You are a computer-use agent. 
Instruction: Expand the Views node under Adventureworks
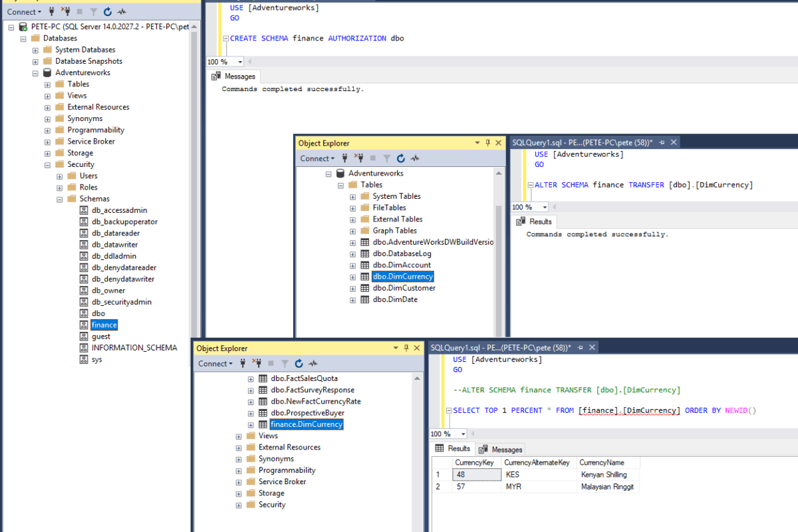(x=46, y=95)
